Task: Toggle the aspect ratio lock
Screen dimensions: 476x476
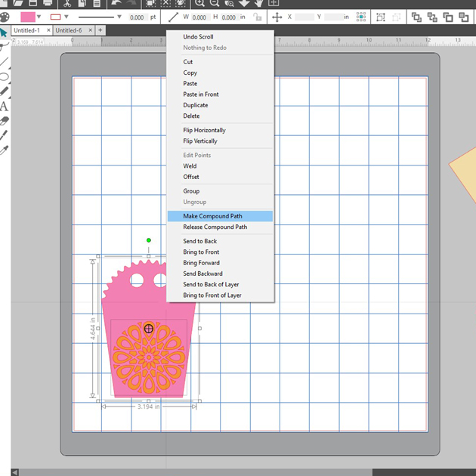Action: click(258, 17)
